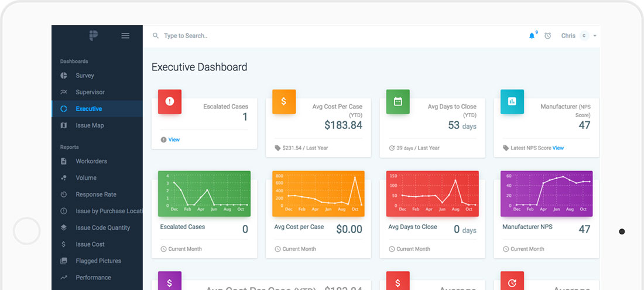The height and width of the screenshot is (290, 644).
Task: Click the $231.54 / Last Year text
Action: point(305,148)
